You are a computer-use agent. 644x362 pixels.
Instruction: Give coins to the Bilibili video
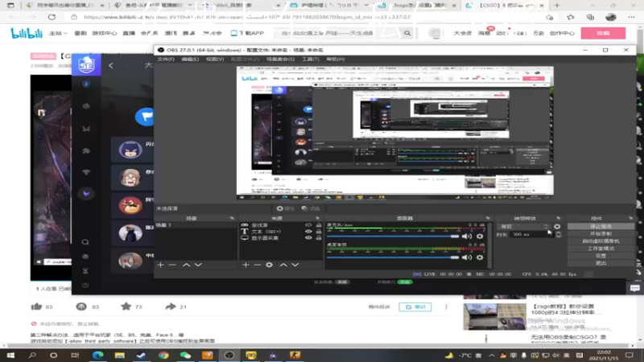[x=81, y=306]
